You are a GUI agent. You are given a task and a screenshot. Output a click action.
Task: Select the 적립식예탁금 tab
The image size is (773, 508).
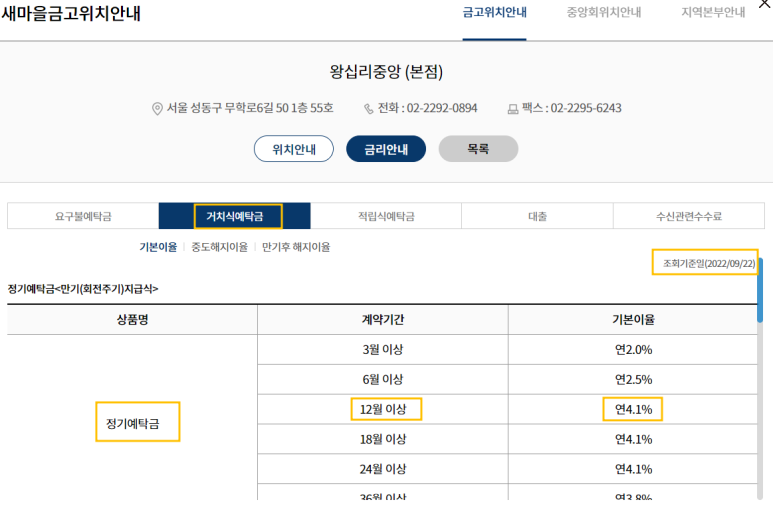386,216
